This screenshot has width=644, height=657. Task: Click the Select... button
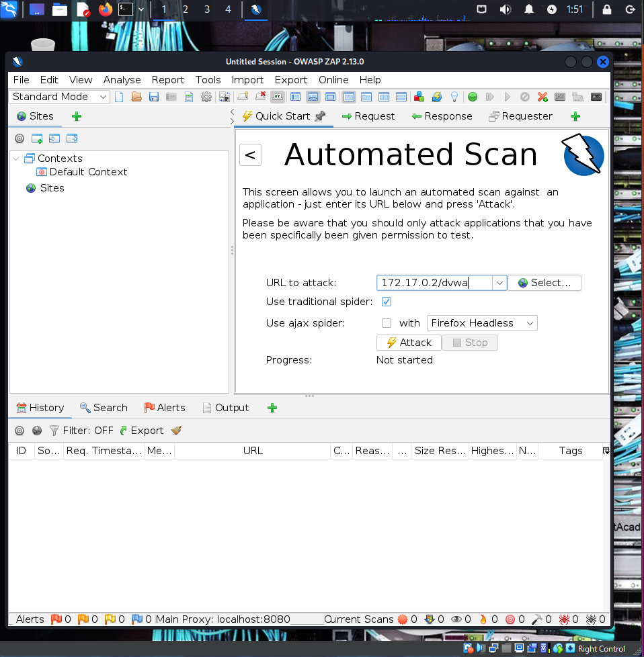point(545,283)
